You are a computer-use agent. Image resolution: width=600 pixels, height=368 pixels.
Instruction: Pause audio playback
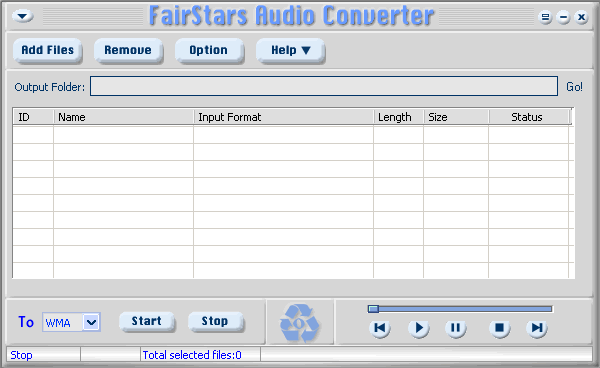pos(455,328)
